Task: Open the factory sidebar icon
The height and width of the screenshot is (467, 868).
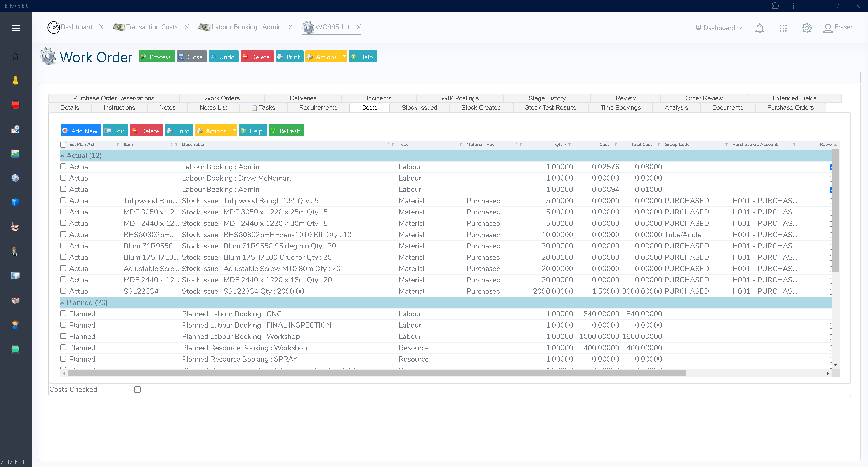Action: (15, 227)
